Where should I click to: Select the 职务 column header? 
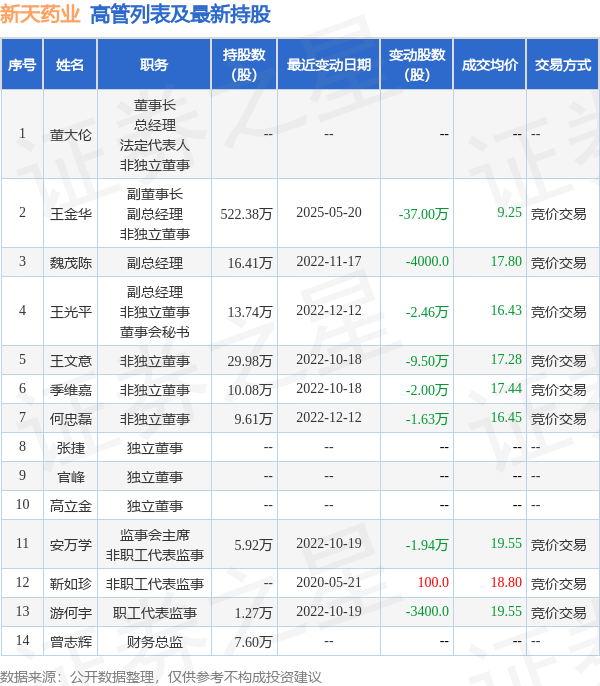(154, 65)
